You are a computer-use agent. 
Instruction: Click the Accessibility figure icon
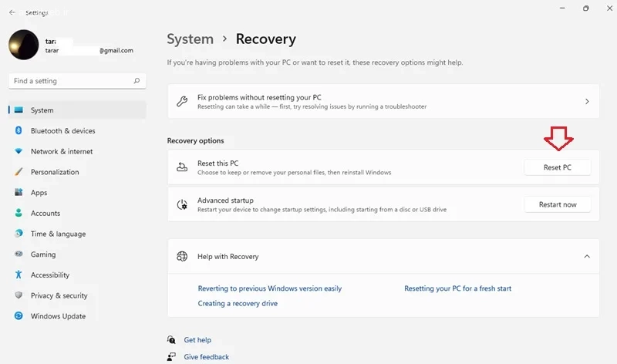pyautogui.click(x=19, y=275)
